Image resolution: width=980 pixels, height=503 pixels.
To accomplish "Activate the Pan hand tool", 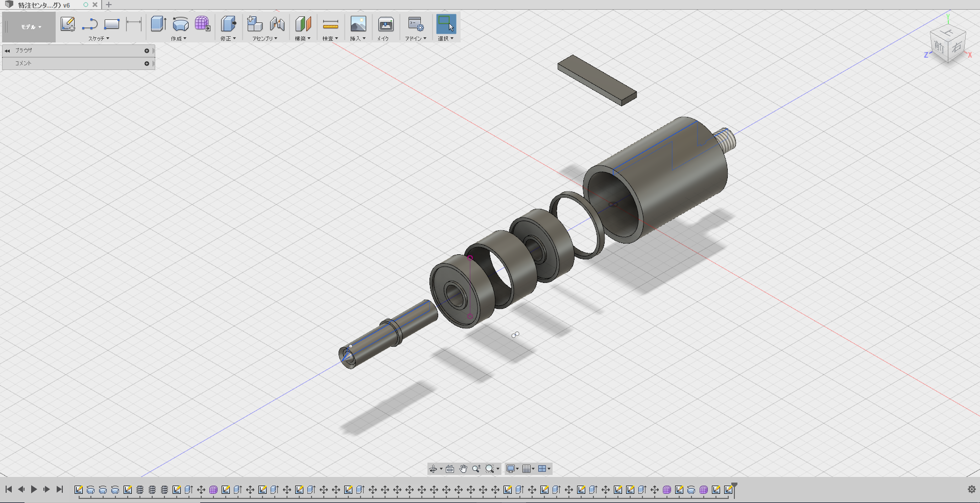I will point(463,469).
